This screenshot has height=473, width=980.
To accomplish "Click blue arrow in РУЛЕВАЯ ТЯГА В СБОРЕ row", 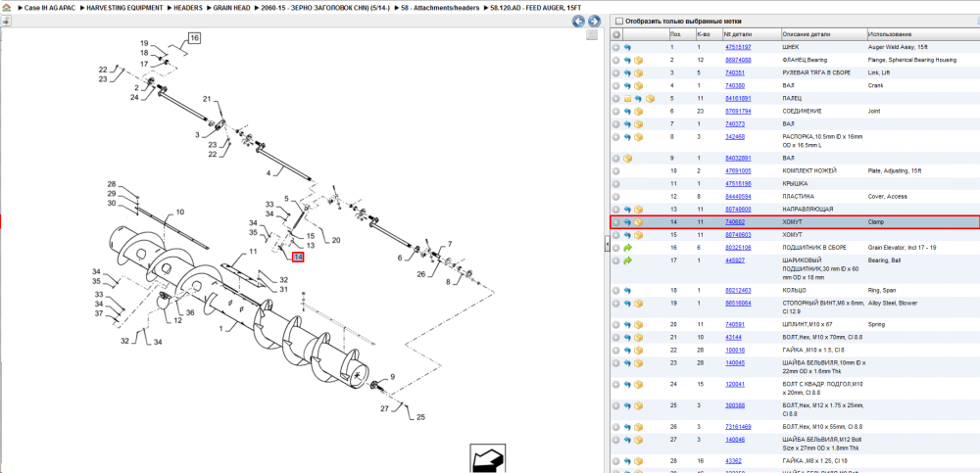I will pos(627,73).
